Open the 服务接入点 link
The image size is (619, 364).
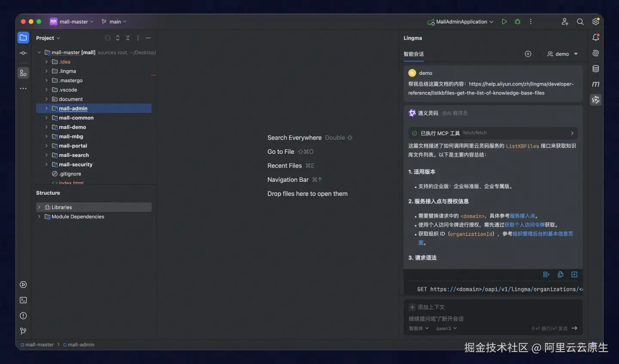click(522, 216)
